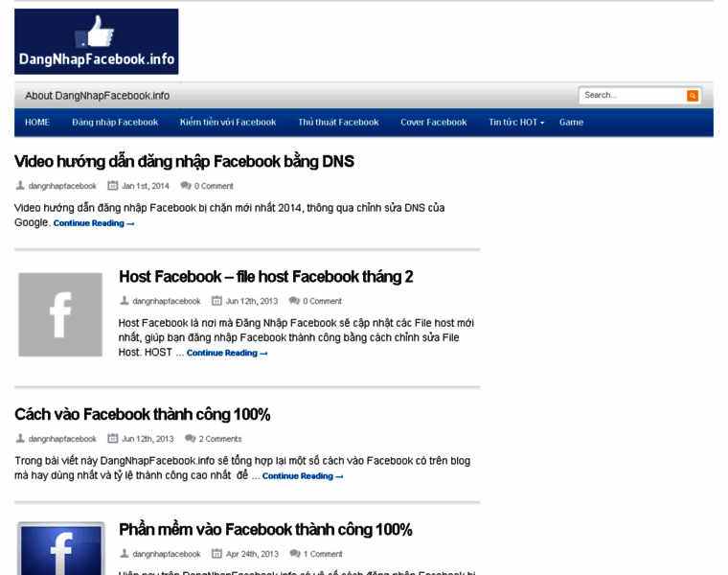Click date Jun 12th, 2013 under Host Facebook post
The image size is (728, 575).
pos(252,302)
